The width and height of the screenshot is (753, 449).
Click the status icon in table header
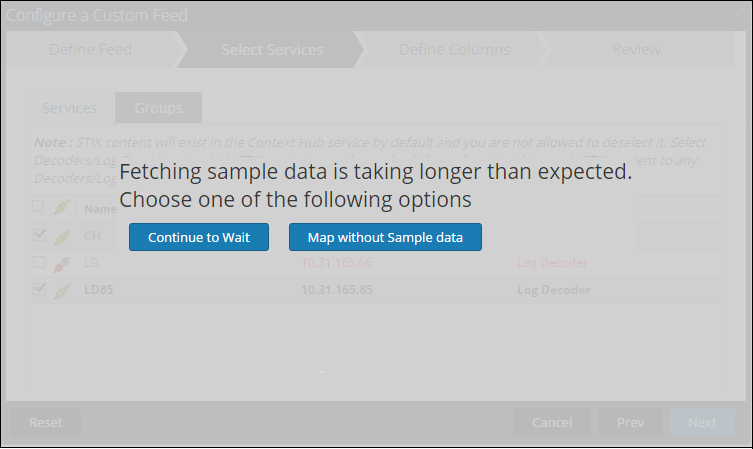(62, 208)
